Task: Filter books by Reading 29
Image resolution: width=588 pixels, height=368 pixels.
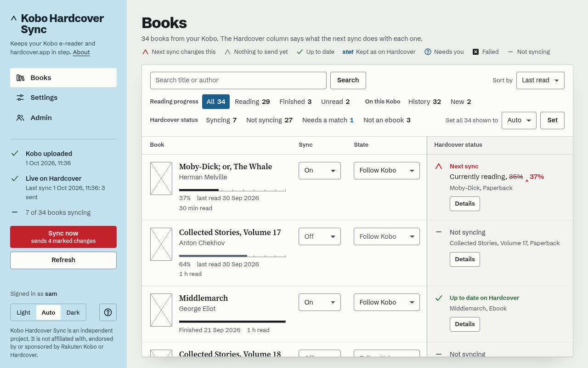Action: pyautogui.click(x=252, y=102)
